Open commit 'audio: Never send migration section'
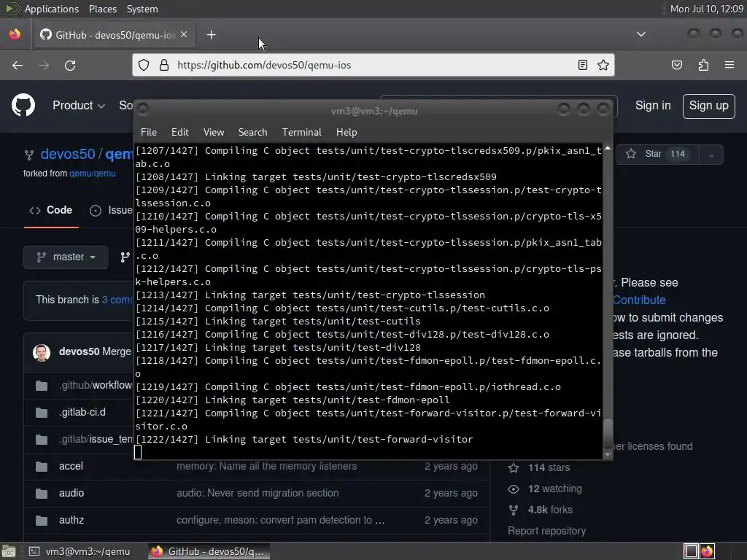 coord(258,493)
